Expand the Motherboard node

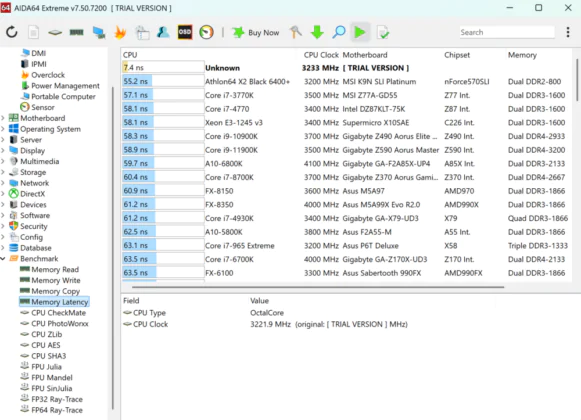point(3,118)
